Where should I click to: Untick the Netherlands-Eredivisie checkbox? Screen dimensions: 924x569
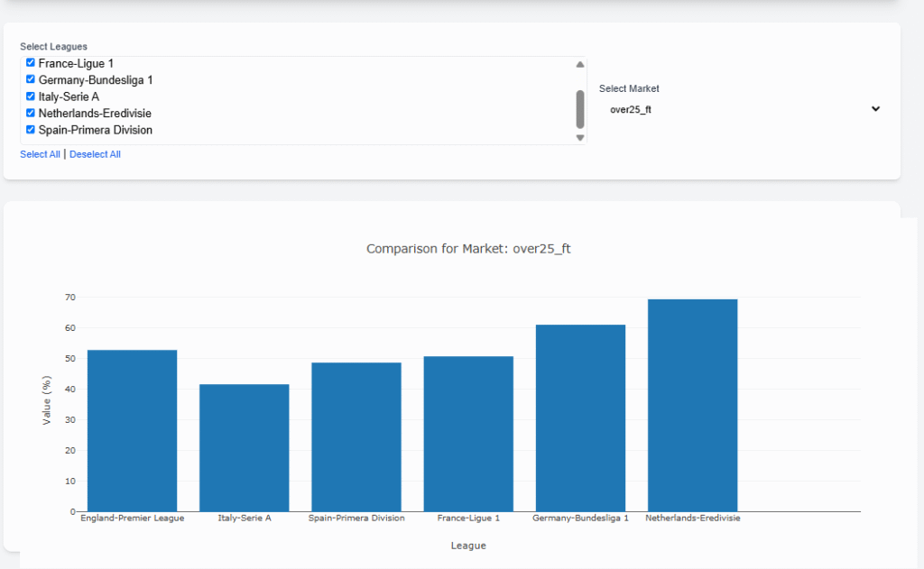(31, 113)
